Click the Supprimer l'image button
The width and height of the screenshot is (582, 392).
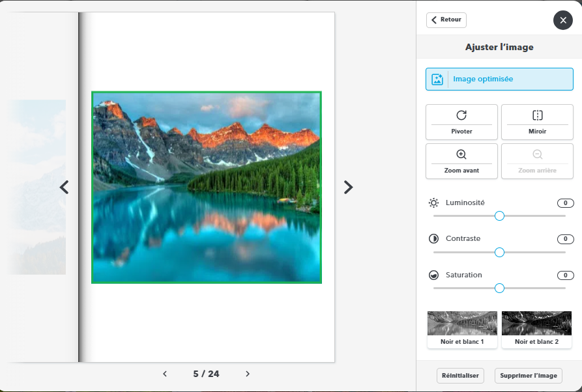coord(528,376)
